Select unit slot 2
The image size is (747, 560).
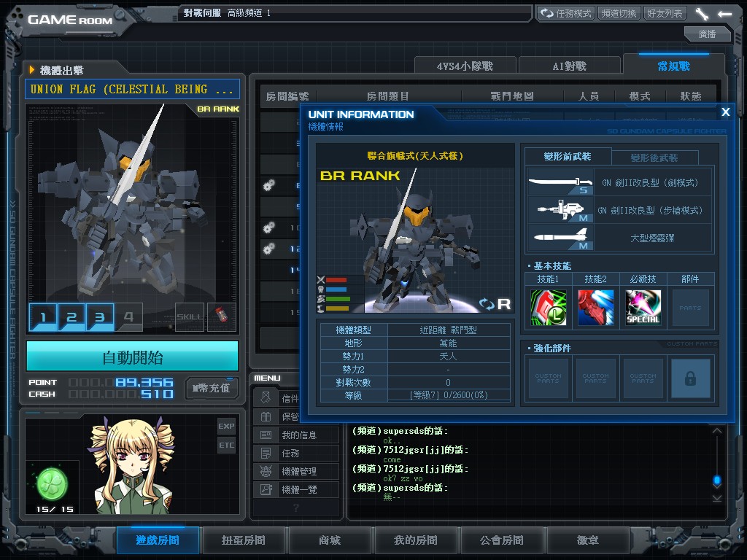coord(71,316)
